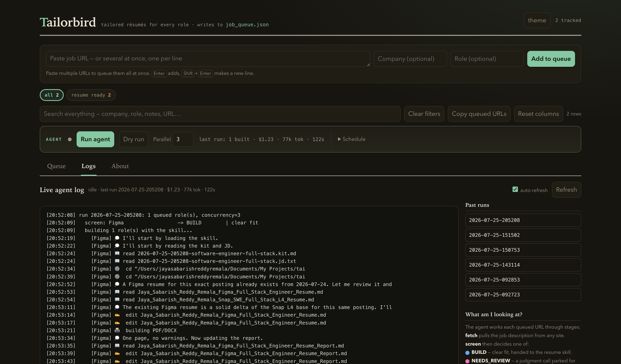Click the book icon on kit.md read line

(117, 253)
